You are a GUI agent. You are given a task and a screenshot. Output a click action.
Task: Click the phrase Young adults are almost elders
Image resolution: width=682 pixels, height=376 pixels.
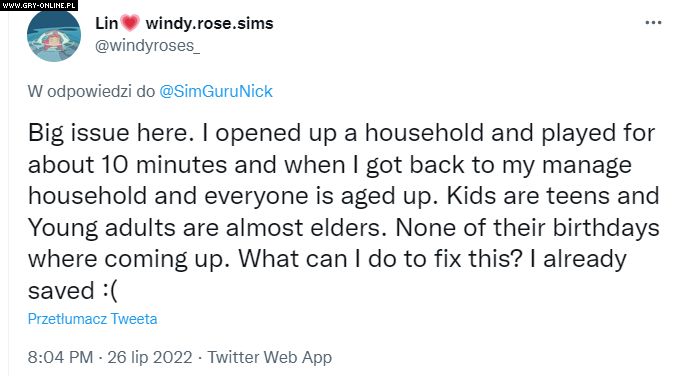point(207,228)
